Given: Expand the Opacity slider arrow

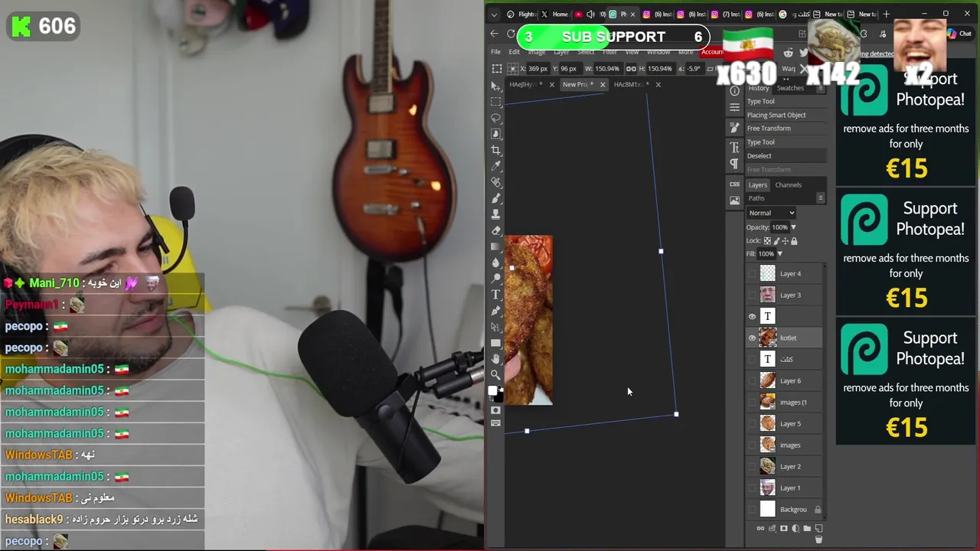Looking at the screenshot, I should pos(793,227).
